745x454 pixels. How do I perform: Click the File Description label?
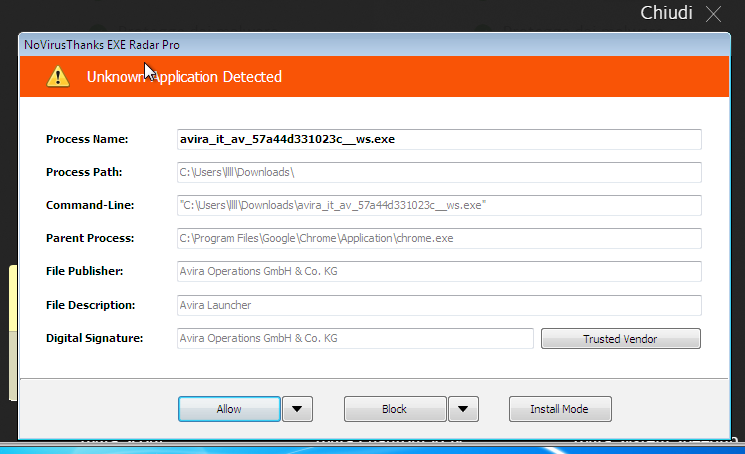90,305
